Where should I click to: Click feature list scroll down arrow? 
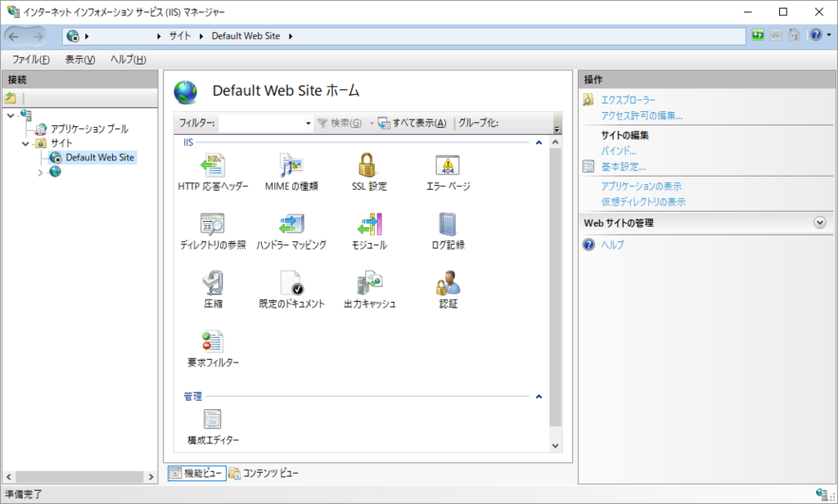click(556, 446)
